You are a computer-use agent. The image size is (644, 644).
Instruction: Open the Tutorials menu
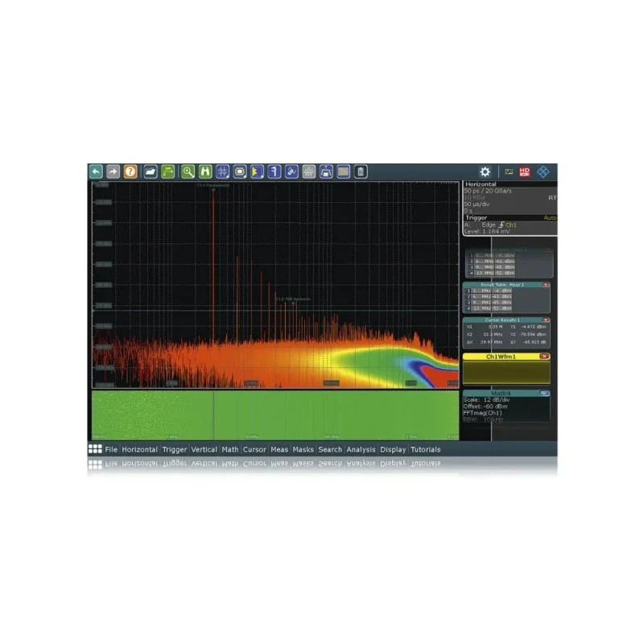[x=426, y=449]
